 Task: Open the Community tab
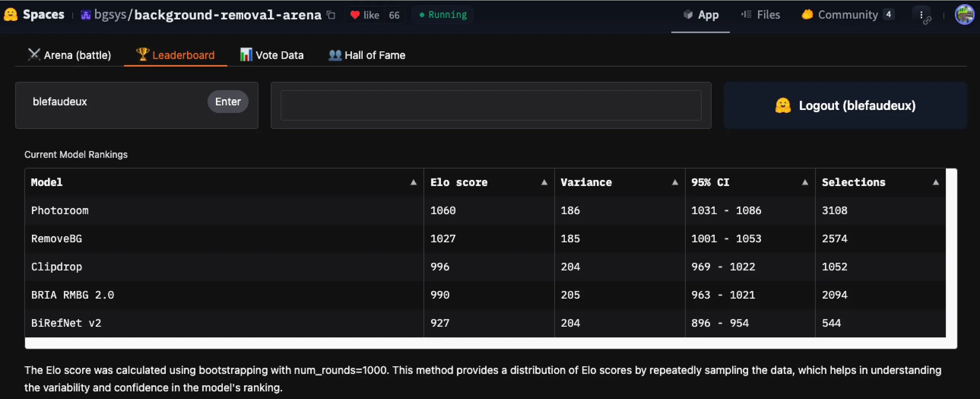tap(848, 15)
